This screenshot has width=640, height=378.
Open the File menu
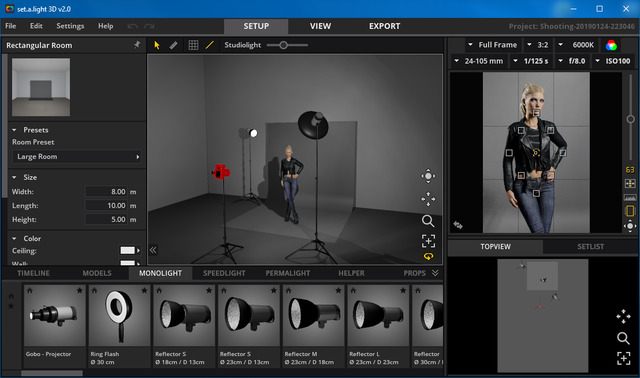click(11, 26)
